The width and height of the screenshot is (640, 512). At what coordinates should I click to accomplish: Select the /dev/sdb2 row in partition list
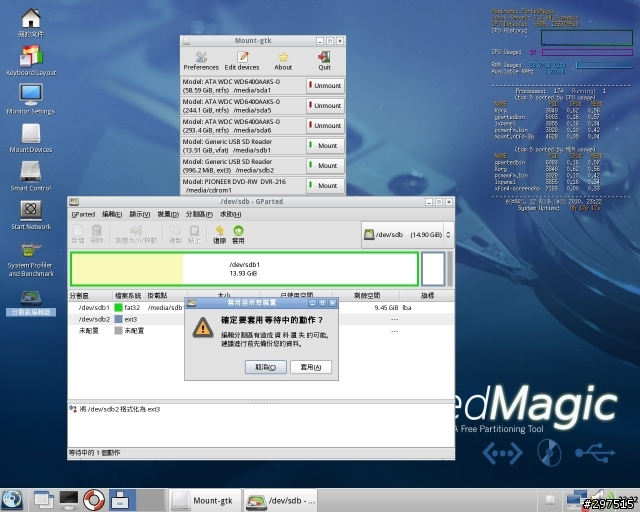coord(261,319)
